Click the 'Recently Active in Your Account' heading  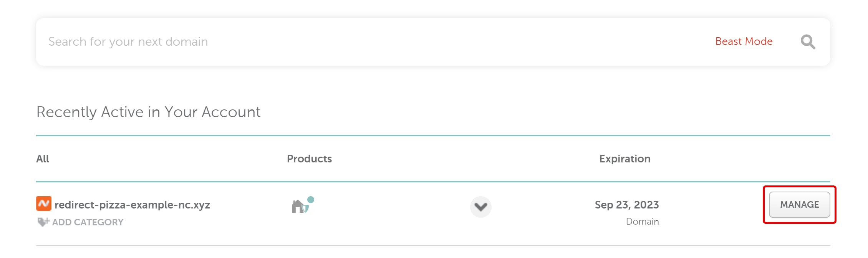click(148, 112)
